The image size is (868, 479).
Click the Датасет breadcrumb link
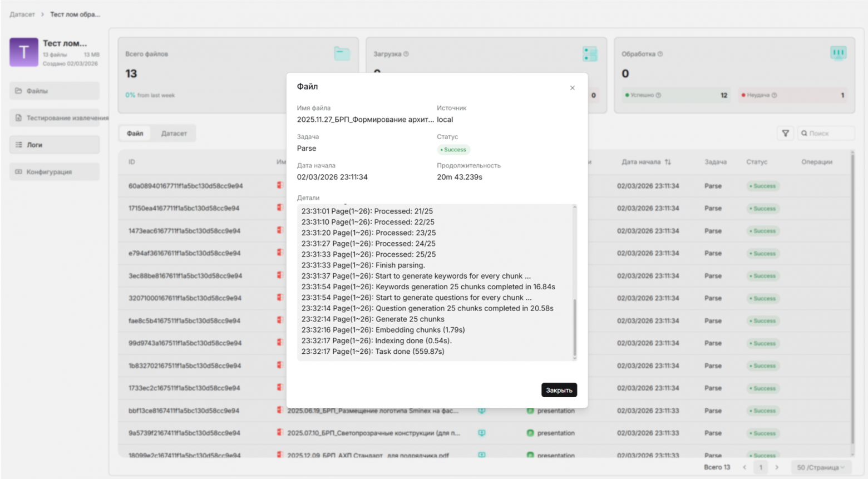pyautogui.click(x=22, y=14)
